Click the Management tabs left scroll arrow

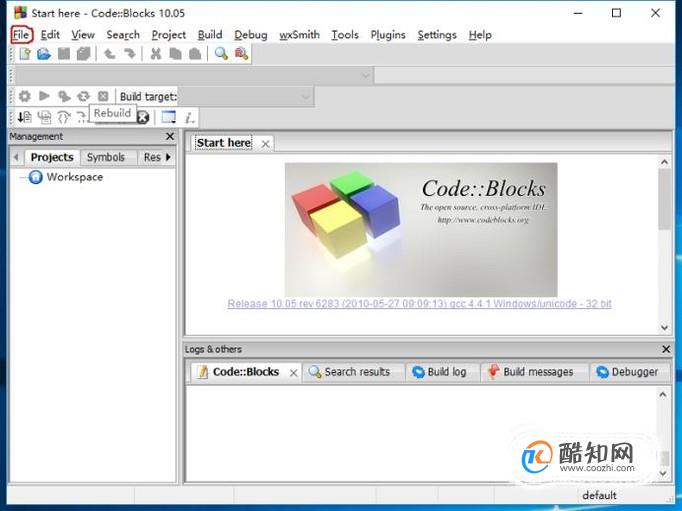[x=16, y=157]
